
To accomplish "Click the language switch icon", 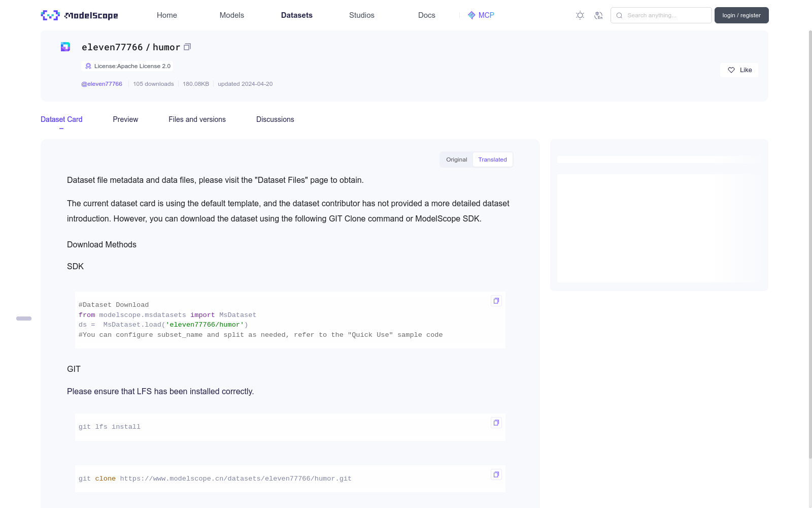I will pyautogui.click(x=598, y=15).
